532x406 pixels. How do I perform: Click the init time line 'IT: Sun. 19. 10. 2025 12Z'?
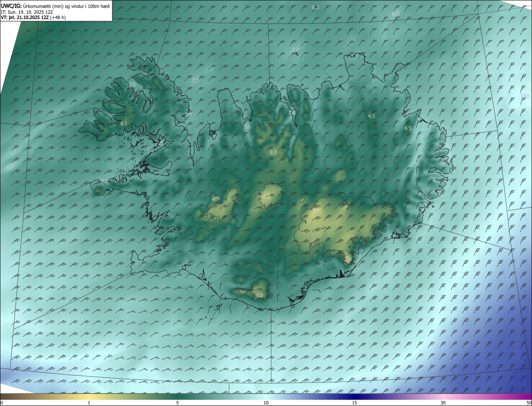tap(27, 12)
